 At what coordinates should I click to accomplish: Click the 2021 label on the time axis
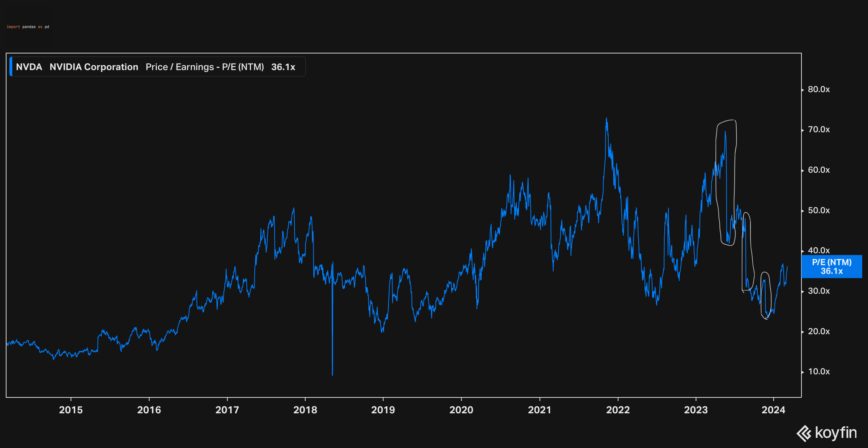[x=540, y=410]
